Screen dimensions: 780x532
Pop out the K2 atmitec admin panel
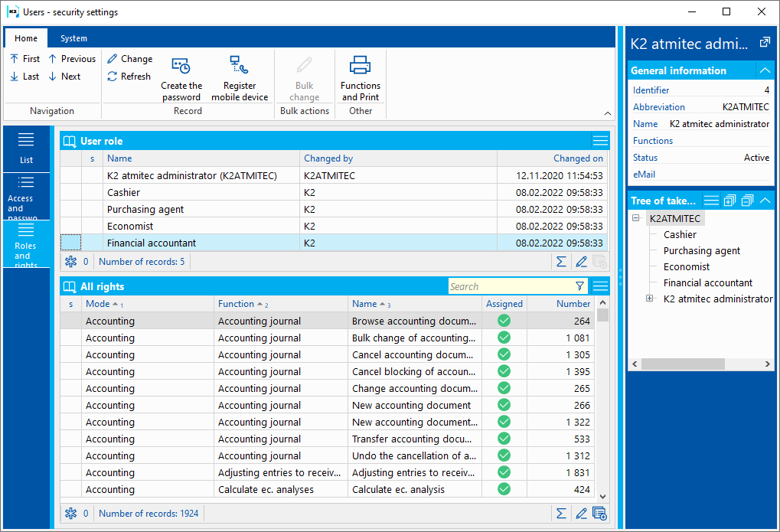(x=764, y=43)
